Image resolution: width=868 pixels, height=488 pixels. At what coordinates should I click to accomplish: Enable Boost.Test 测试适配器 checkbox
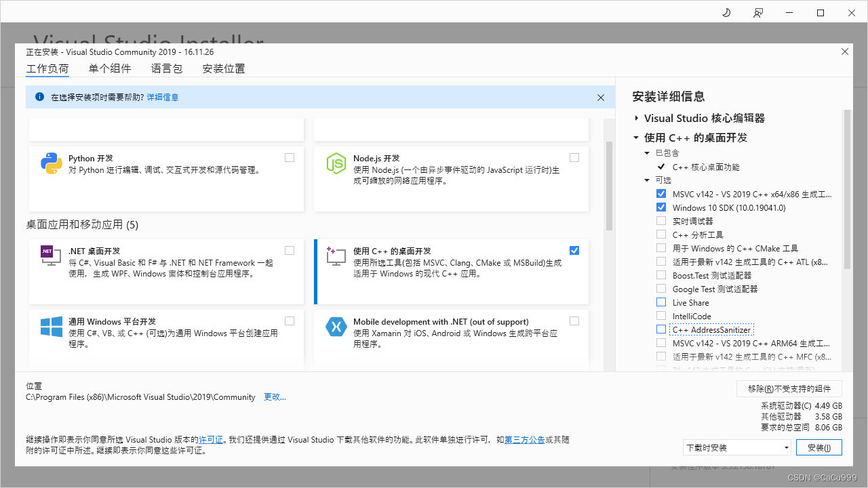pyautogui.click(x=661, y=275)
